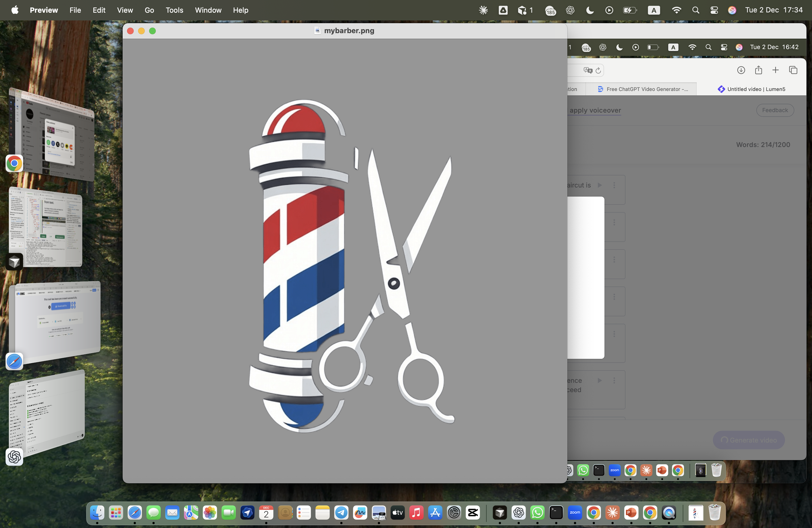812x528 pixels.
Task: Open the battery status dropdown
Action: coord(629,10)
